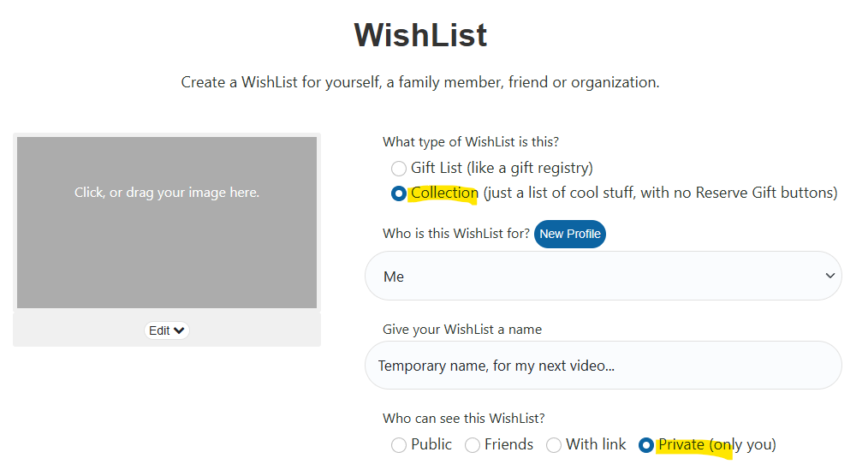This screenshot has width=868, height=476.
Task: Set visibility to Public
Action: (x=399, y=445)
